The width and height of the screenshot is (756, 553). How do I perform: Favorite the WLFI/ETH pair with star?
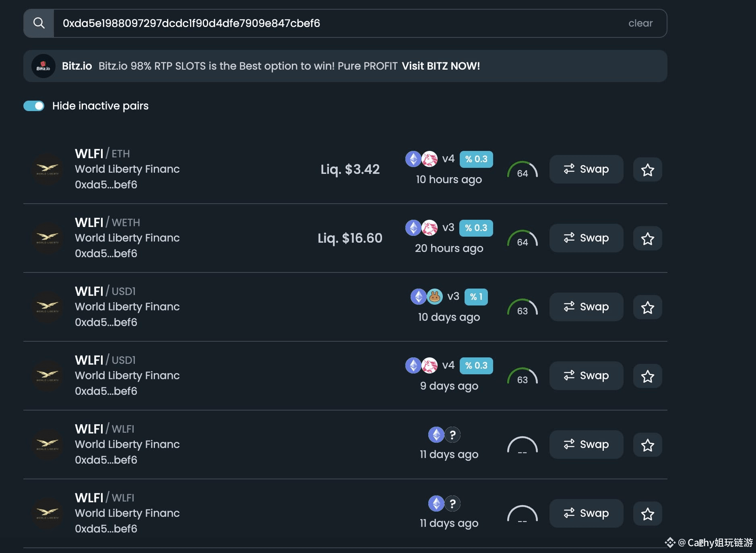click(647, 169)
